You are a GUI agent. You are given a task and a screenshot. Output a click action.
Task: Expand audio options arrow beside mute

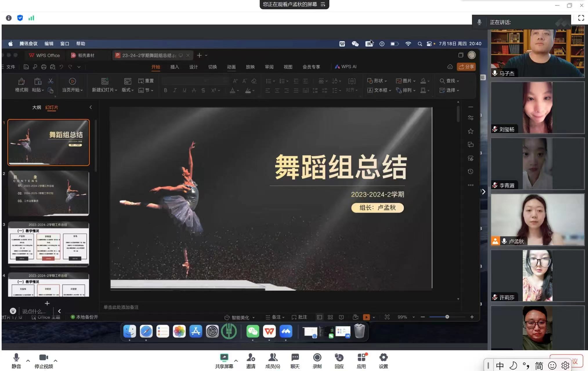click(28, 361)
